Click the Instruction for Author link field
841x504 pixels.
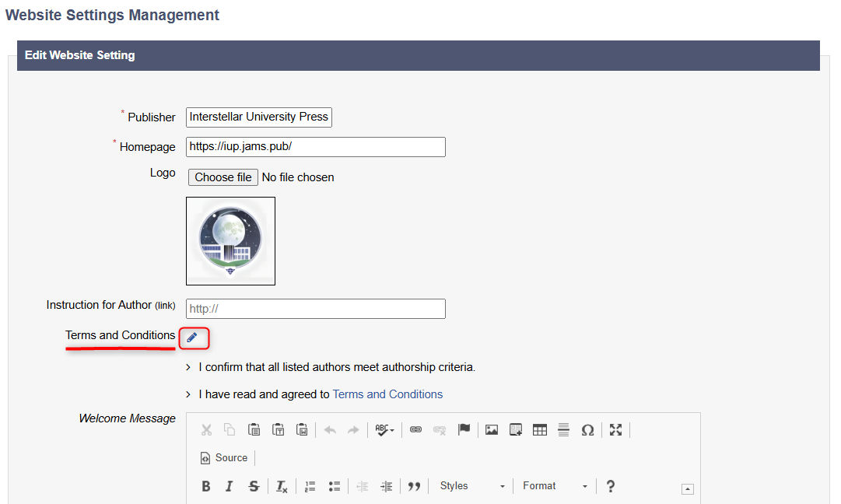point(315,309)
